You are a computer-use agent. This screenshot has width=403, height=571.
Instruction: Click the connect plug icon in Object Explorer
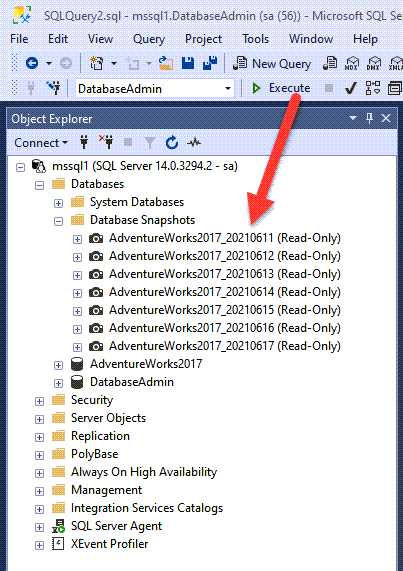click(84, 142)
